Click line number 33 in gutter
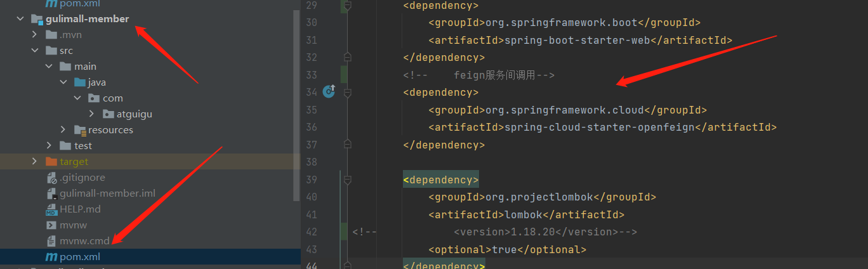The width and height of the screenshot is (868, 269). 312,75
